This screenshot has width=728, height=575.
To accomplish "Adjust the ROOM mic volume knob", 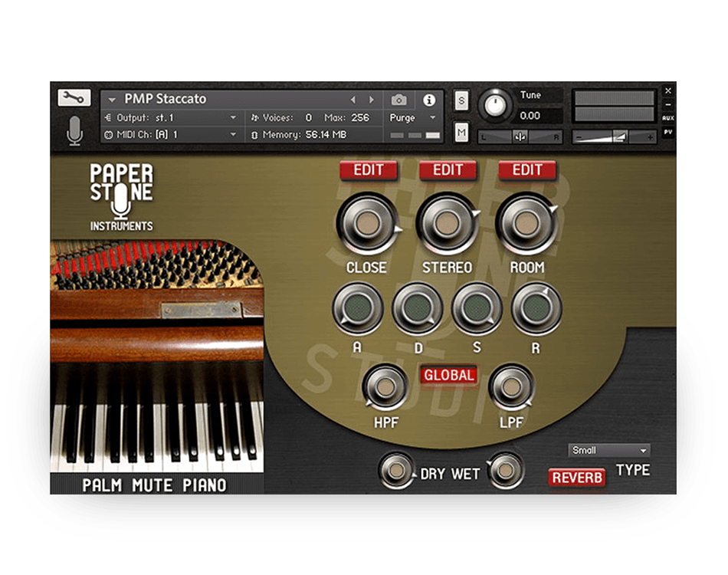I will pos(527,223).
